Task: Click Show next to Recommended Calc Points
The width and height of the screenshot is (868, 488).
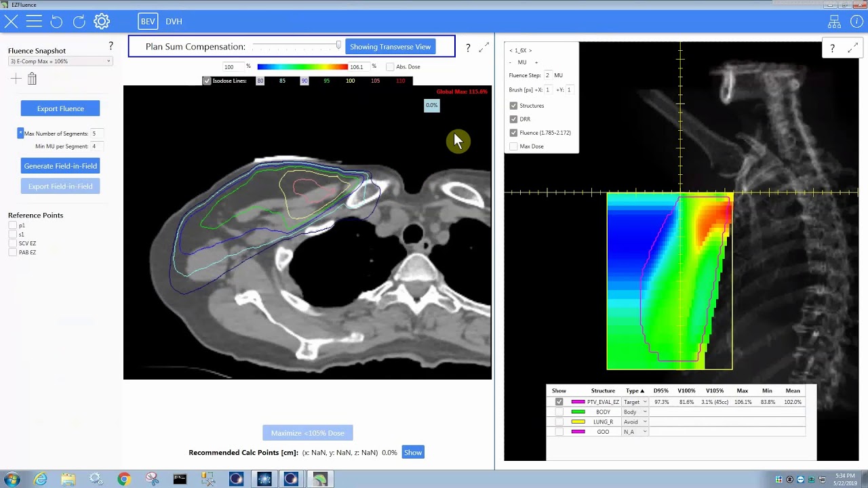Action: point(413,453)
